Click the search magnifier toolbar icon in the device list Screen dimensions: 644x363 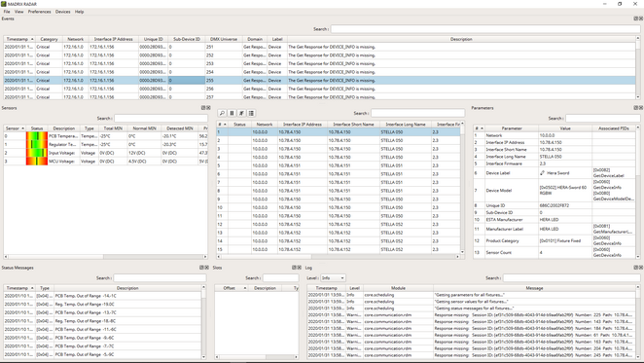pos(222,113)
